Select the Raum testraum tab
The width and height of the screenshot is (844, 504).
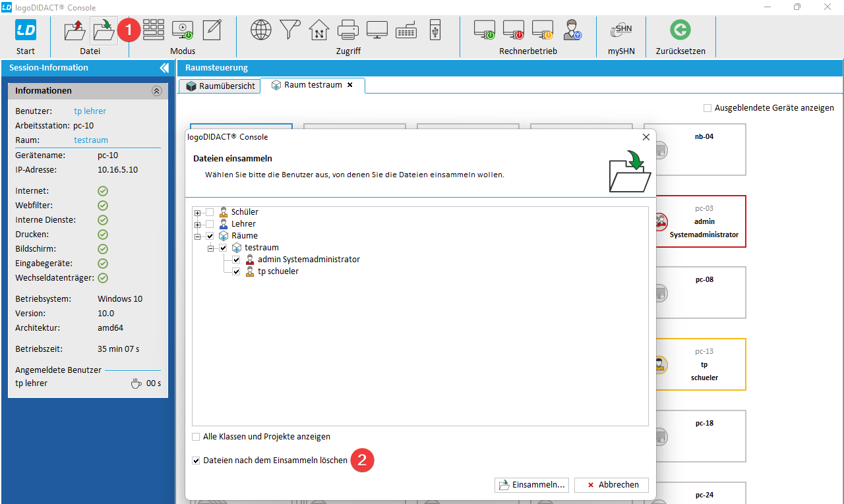click(x=313, y=85)
